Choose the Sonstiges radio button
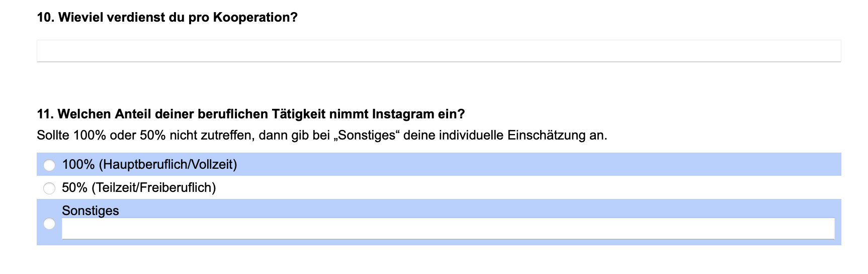 (49, 224)
